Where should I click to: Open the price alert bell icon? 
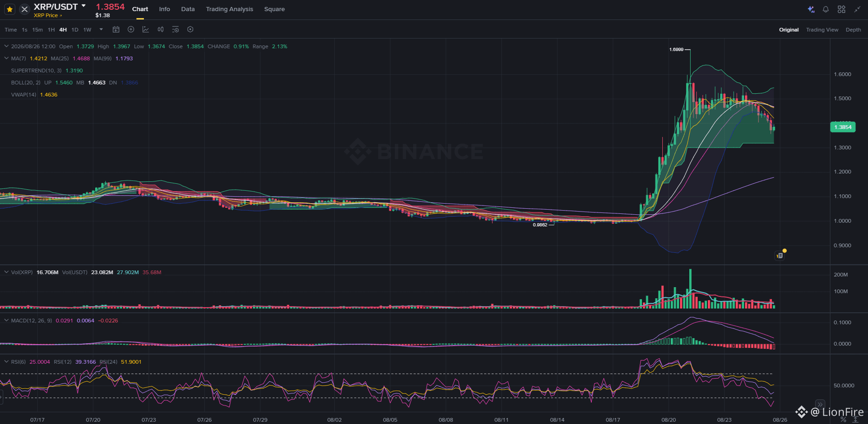826,9
